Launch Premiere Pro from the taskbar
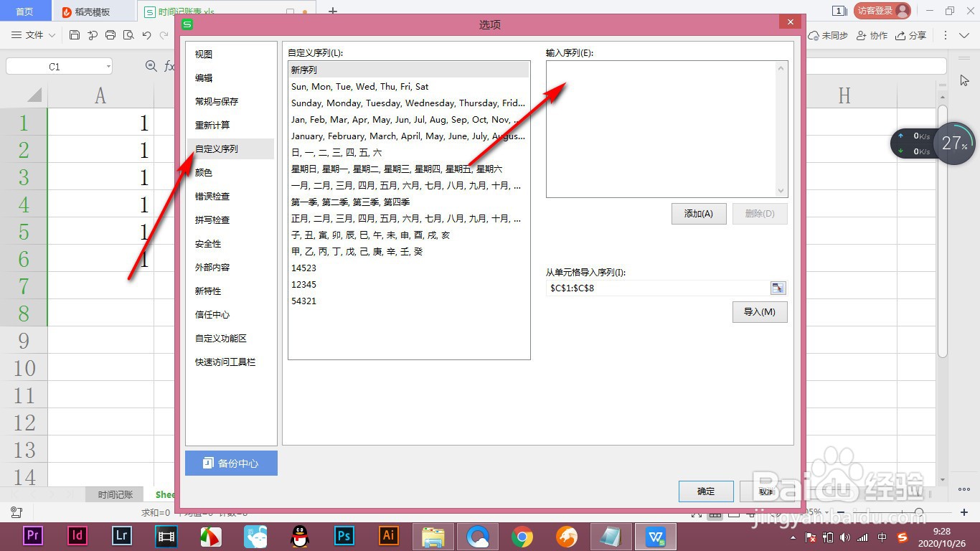The width and height of the screenshot is (980, 551). click(32, 535)
